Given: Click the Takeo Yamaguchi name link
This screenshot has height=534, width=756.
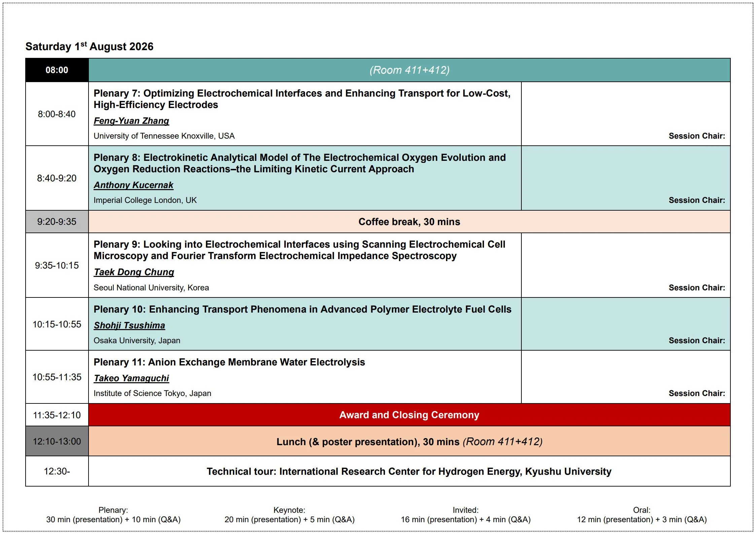Looking at the screenshot, I should [x=131, y=378].
